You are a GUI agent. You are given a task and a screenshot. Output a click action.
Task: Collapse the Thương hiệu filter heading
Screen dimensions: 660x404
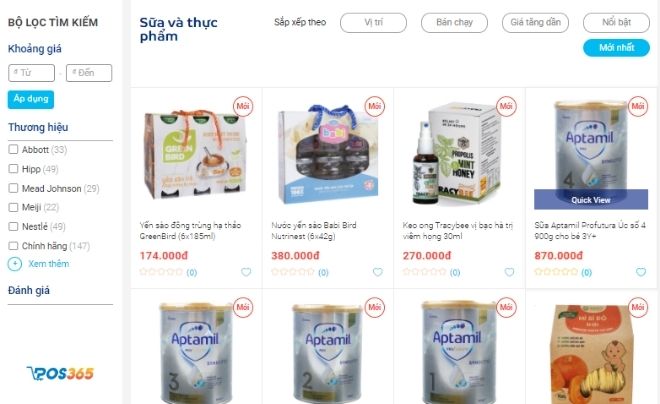[38, 127]
